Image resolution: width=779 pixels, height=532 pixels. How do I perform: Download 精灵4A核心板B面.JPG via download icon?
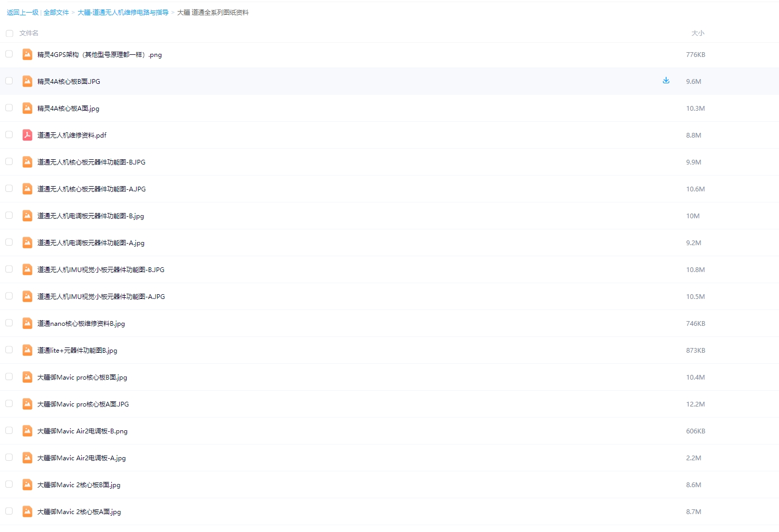coord(666,81)
